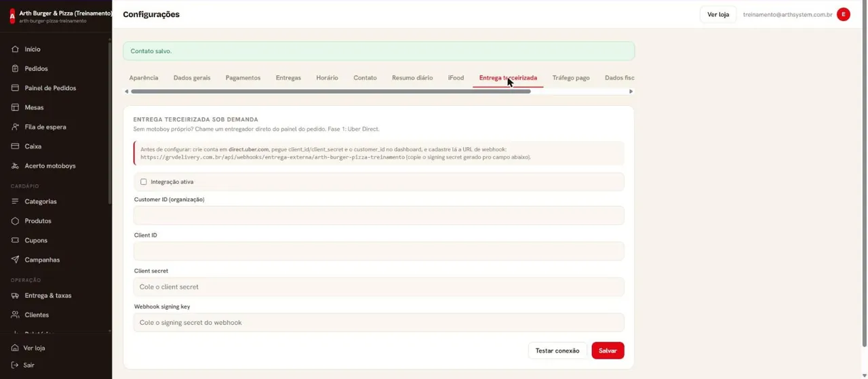This screenshot has width=868, height=379.
Task: Open the Contato tab
Action: 365,78
